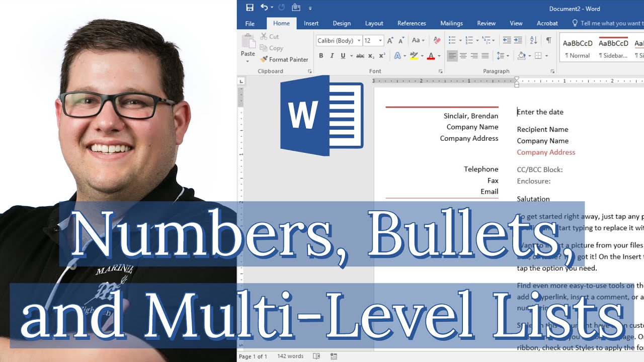Switch to the Mailings tab
The height and width of the screenshot is (362, 644).
[451, 23]
